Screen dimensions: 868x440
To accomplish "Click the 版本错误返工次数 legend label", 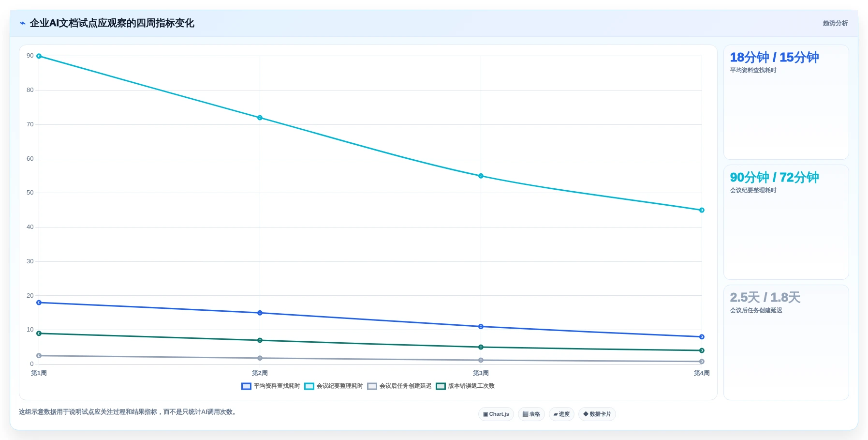I will click(471, 386).
